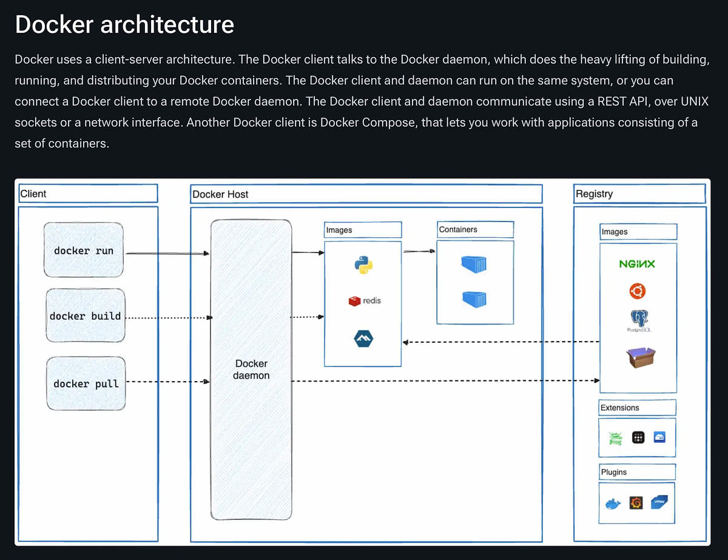Click the blue VM extension icon
Viewport: 728px width, 560px height.
(658, 437)
